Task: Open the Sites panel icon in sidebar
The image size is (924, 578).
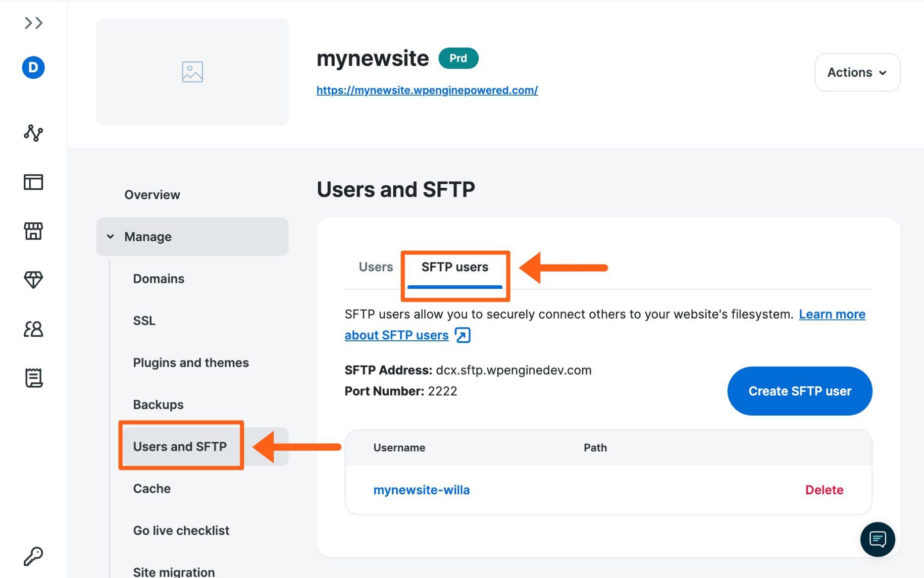Action: point(33,182)
